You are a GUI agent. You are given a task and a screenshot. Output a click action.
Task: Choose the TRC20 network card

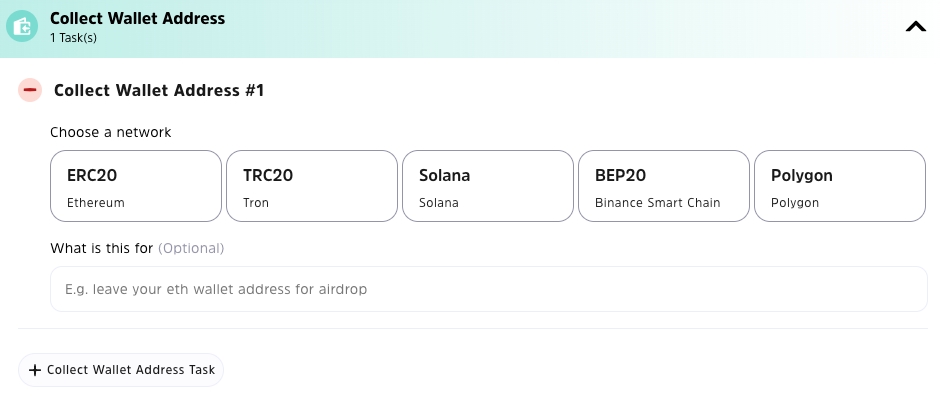click(x=312, y=186)
